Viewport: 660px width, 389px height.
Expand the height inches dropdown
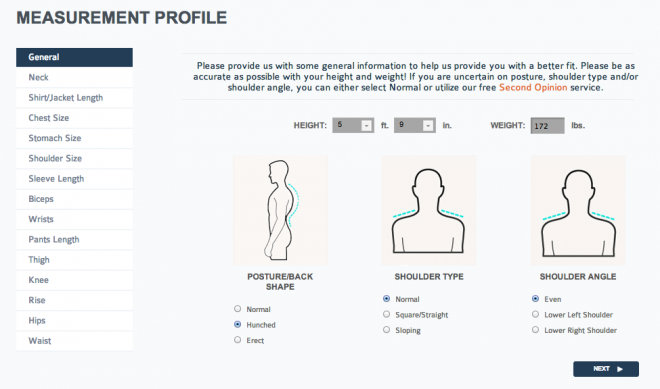415,125
